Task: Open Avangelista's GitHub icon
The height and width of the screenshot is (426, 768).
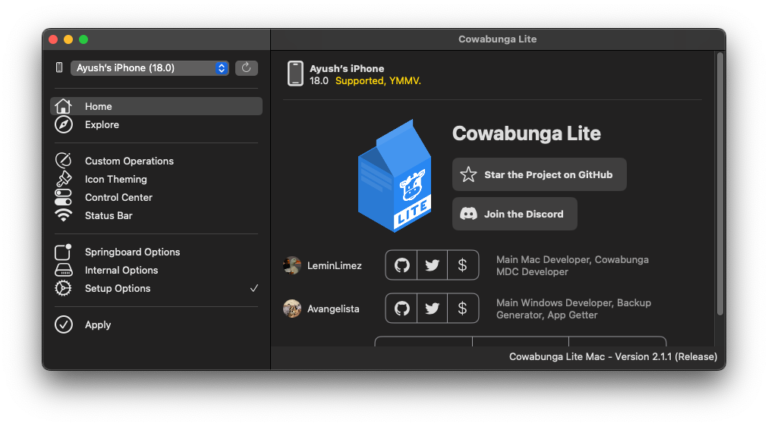Action: coord(401,308)
